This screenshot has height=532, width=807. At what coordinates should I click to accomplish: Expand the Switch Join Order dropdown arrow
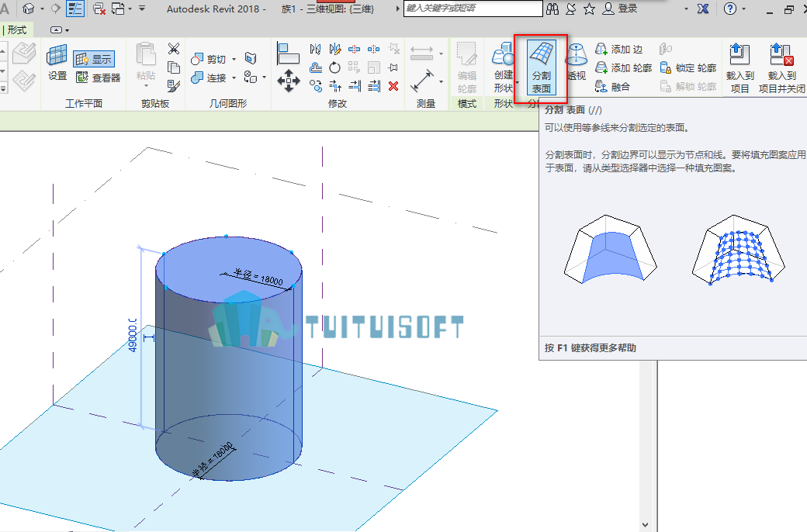point(265,78)
